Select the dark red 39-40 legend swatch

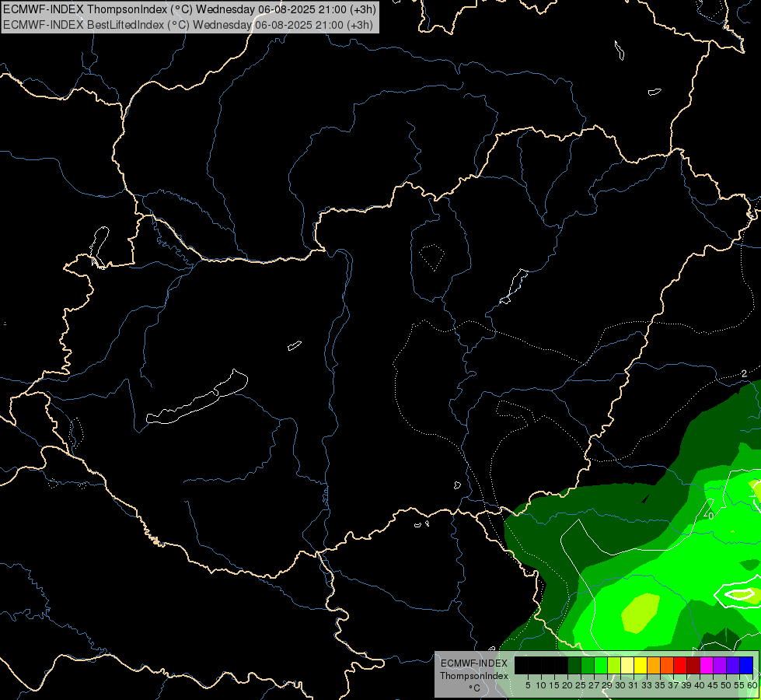693,665
